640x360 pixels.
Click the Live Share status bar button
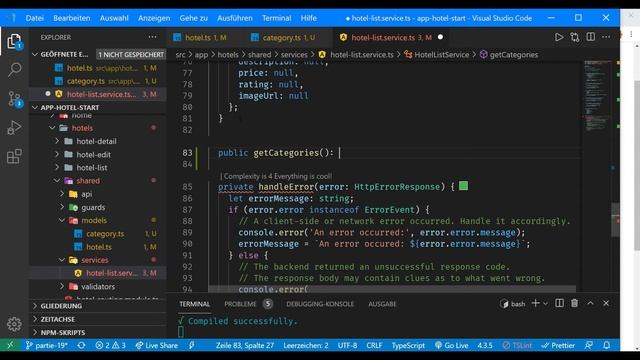pyautogui.click(x=157, y=345)
